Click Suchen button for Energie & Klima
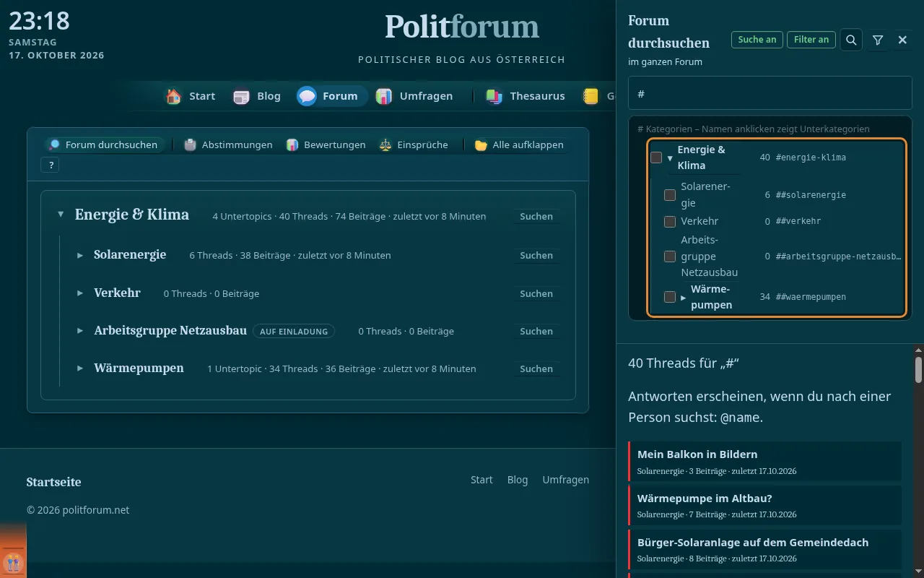This screenshot has width=924, height=578. 536,216
